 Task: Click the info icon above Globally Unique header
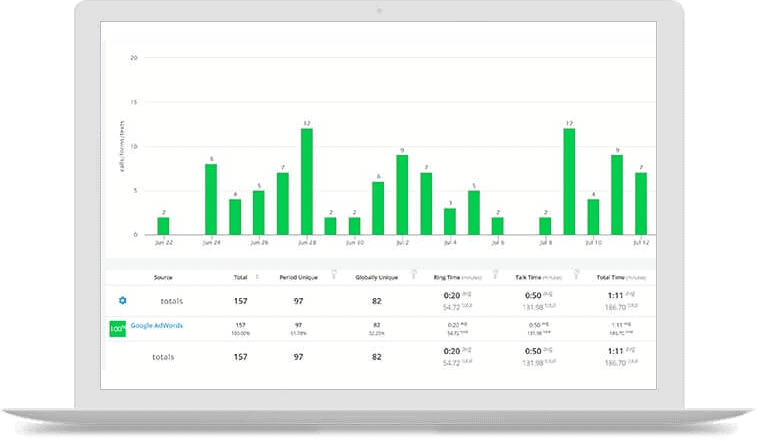[x=414, y=271]
